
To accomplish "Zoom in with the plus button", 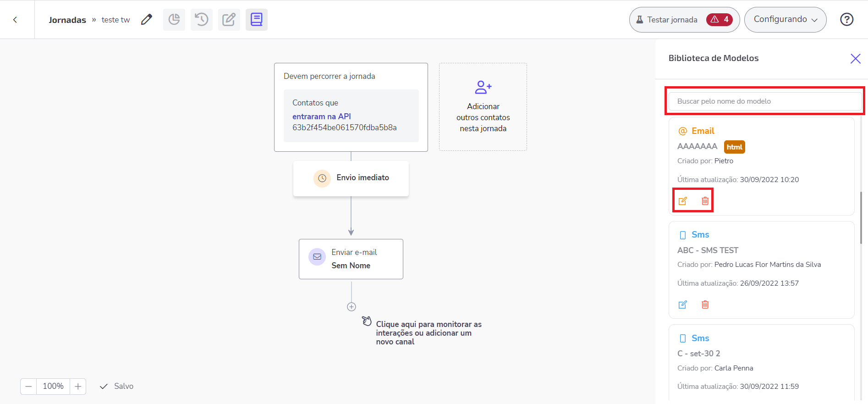I will 78,387.
